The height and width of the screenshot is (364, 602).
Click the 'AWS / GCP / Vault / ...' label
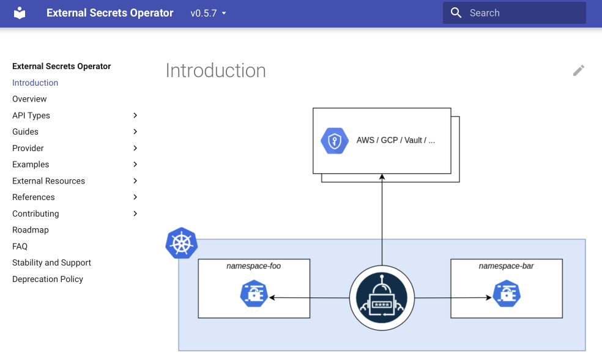coord(396,141)
